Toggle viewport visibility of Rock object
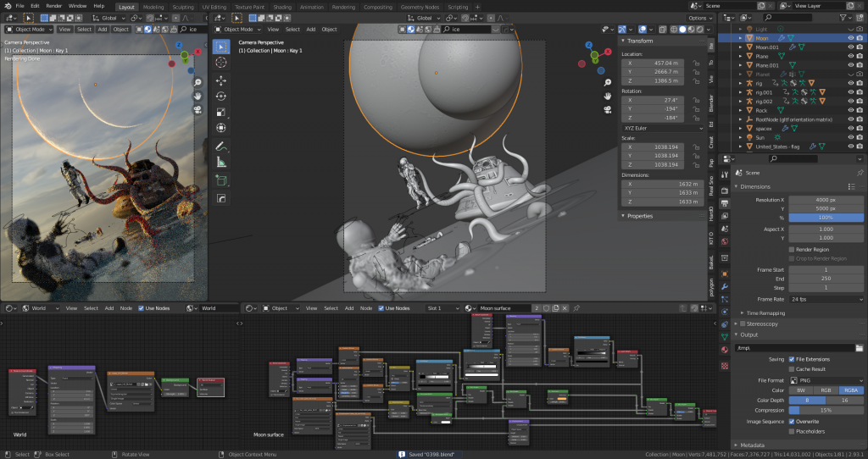868x459 pixels. point(851,110)
